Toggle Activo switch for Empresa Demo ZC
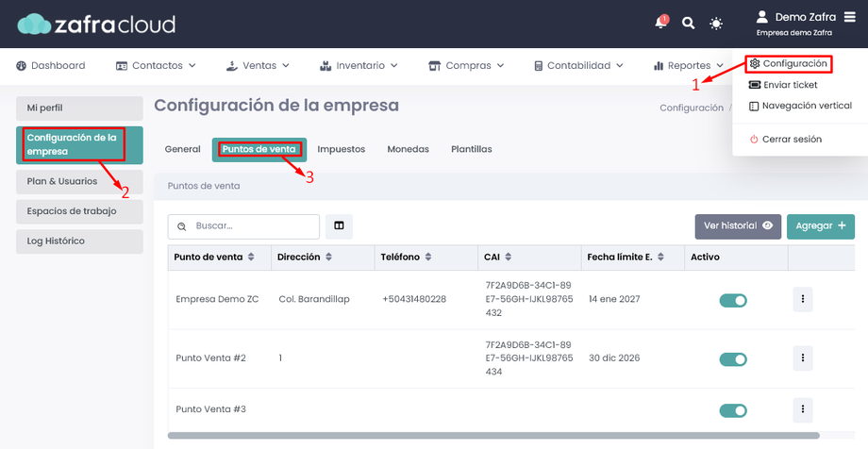Screen dimensions: 868x449 pyautogui.click(x=733, y=301)
